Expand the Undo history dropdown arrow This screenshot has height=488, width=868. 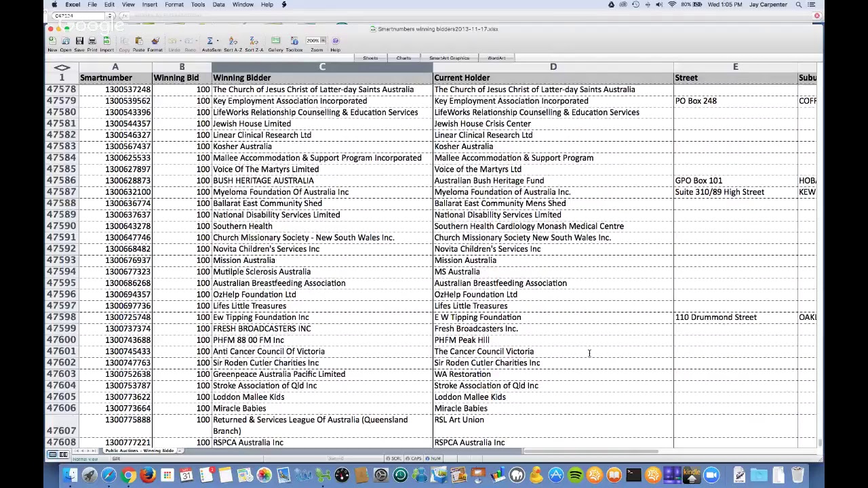click(x=180, y=41)
